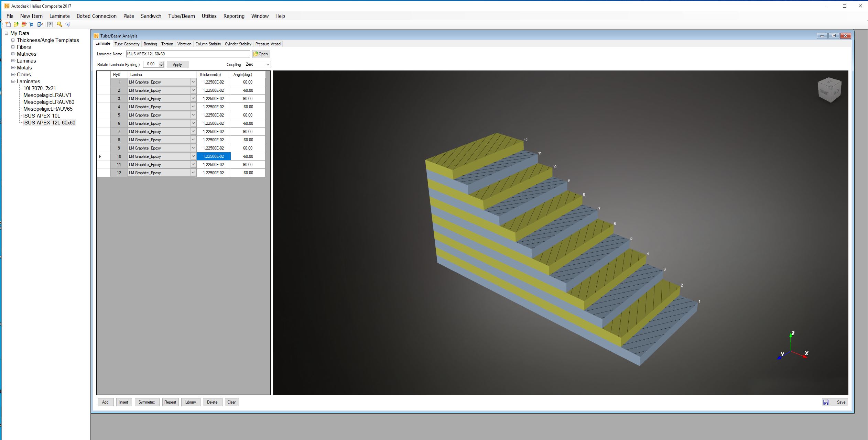Increase the Rotate Laminate By value

pos(161,63)
